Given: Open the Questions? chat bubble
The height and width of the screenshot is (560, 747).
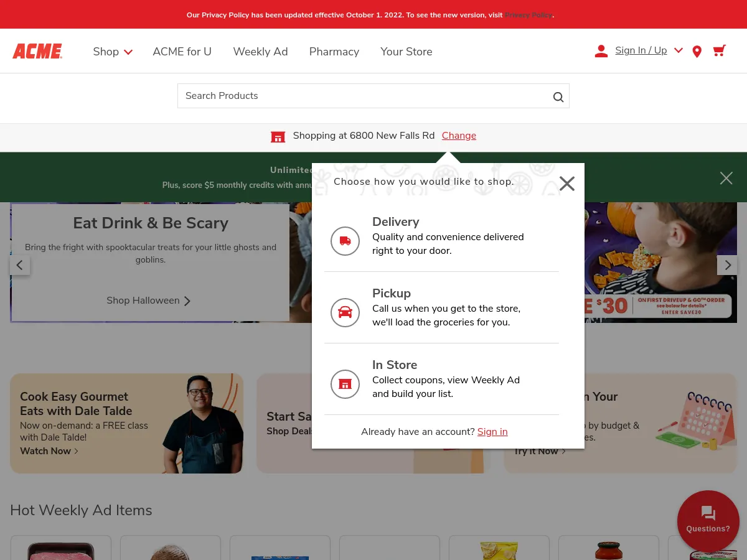Looking at the screenshot, I should [708, 521].
